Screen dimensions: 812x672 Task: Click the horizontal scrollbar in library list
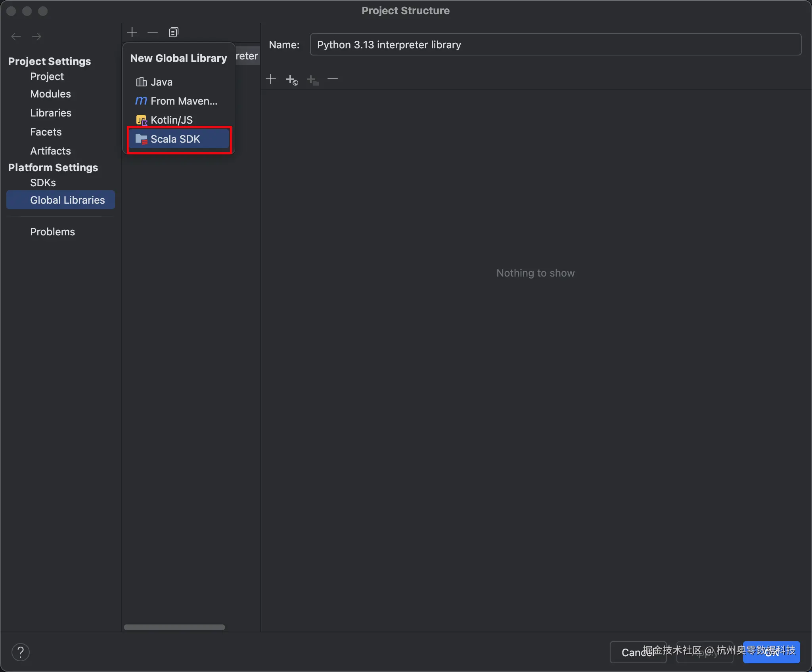click(x=174, y=627)
